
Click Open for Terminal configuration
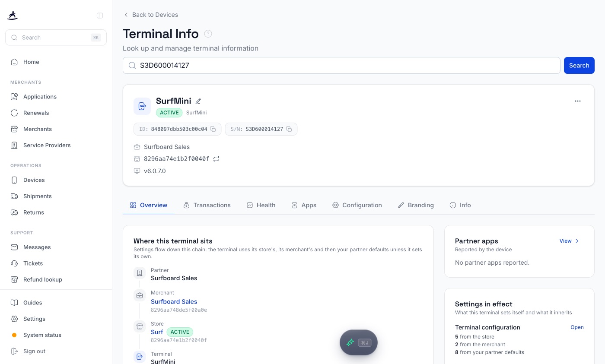pos(577,327)
